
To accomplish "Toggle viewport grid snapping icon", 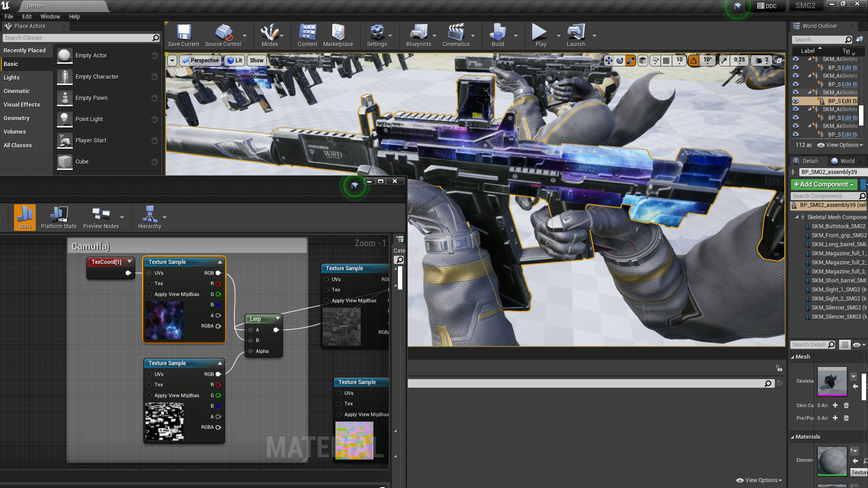I will point(666,61).
